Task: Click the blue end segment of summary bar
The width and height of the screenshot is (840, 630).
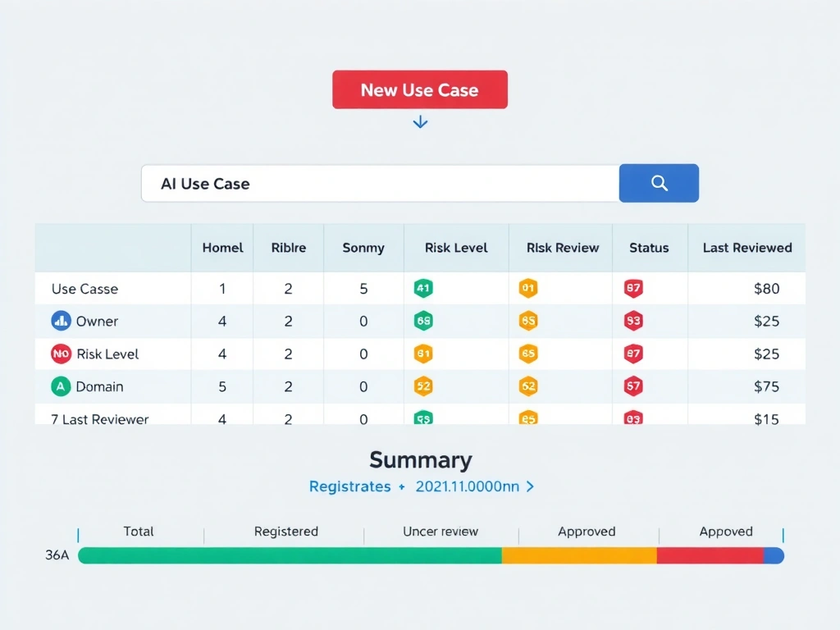Action: (774, 555)
